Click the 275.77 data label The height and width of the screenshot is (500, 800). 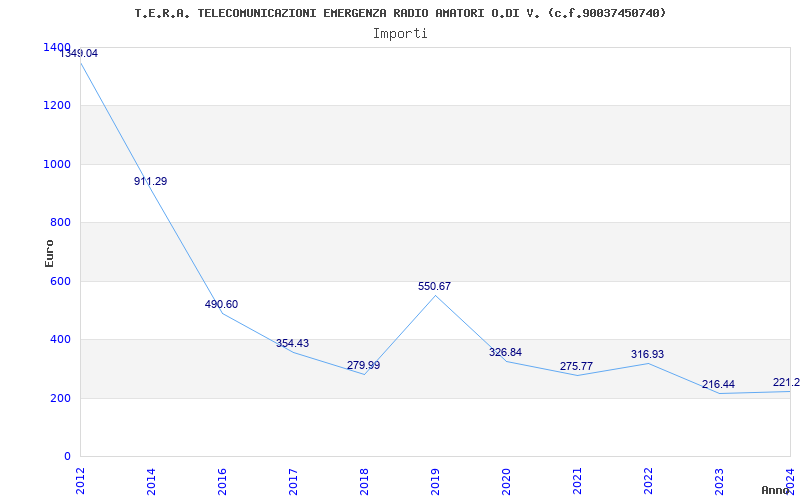[x=576, y=366]
